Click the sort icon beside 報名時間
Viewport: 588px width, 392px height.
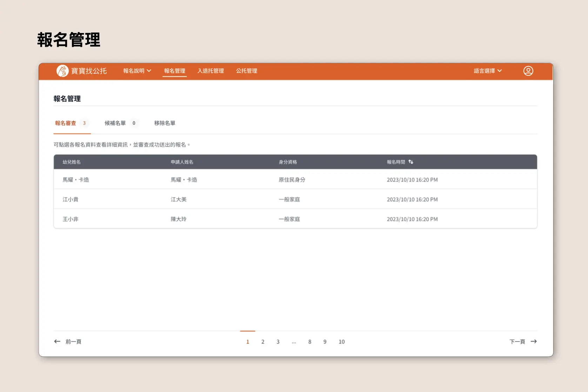pyautogui.click(x=411, y=162)
